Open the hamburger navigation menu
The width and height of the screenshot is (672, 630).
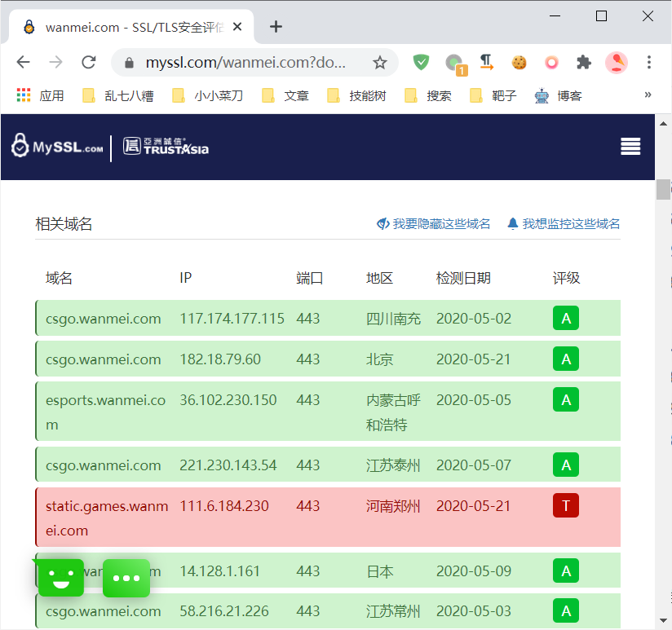click(x=630, y=147)
